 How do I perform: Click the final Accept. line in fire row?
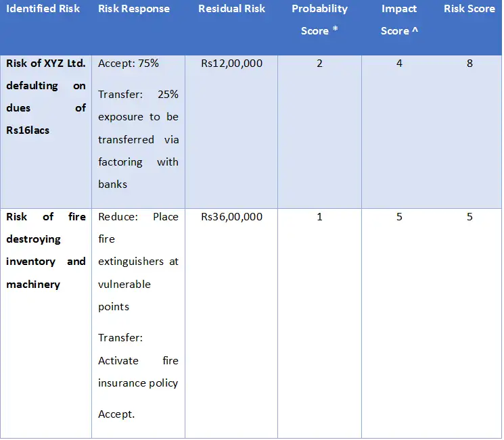coord(116,414)
